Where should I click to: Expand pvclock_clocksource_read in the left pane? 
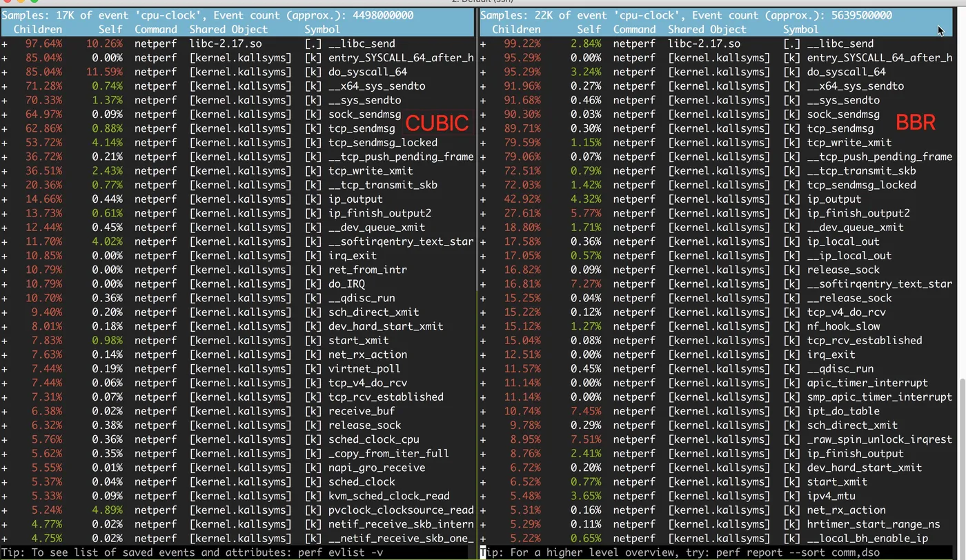pyautogui.click(x=5, y=510)
